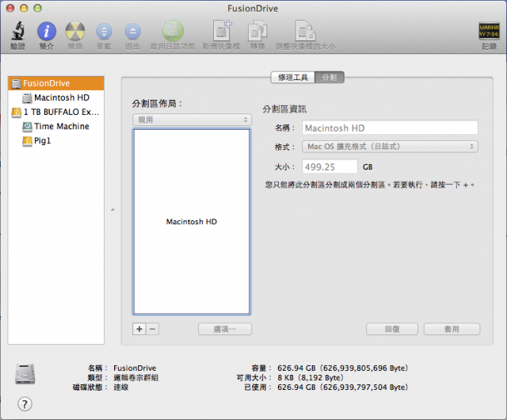This screenshot has width=507, height=420.
Task: Click the 驗證 (Verify) microscope icon
Action: point(17,32)
